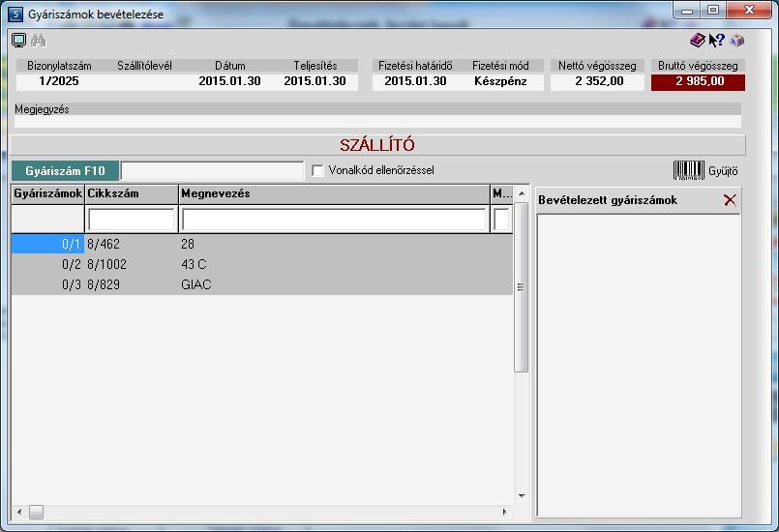Screen dimensions: 779x532
Task: Focus the Gyáriszám input field
Action: [x=212, y=171]
